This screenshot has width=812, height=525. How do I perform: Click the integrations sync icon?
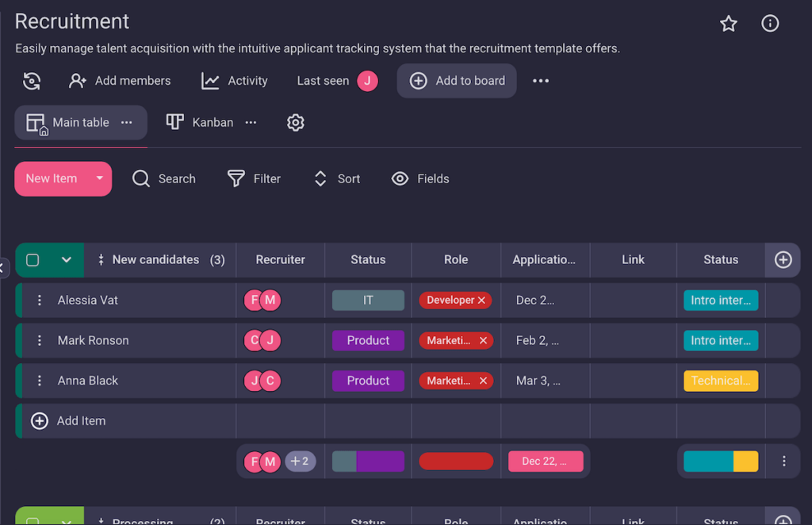tap(31, 80)
